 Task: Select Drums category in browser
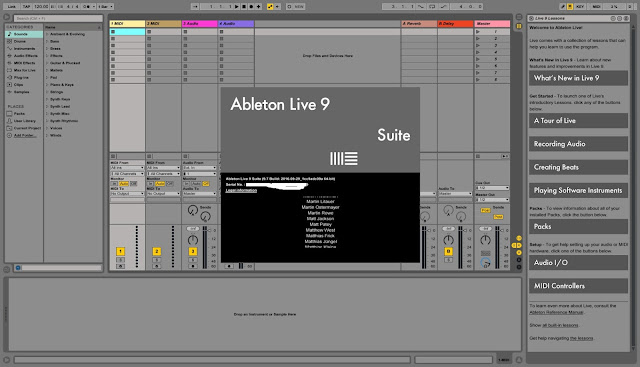[x=24, y=41]
